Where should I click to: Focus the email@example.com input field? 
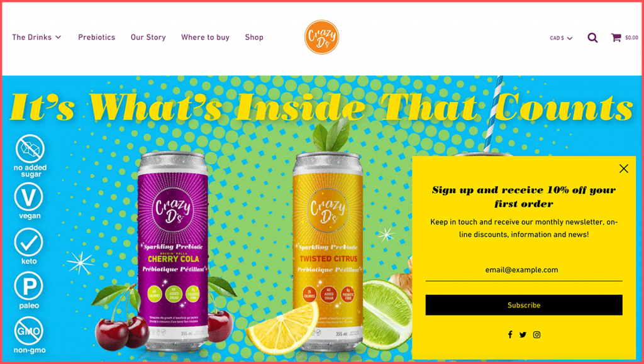coord(524,270)
